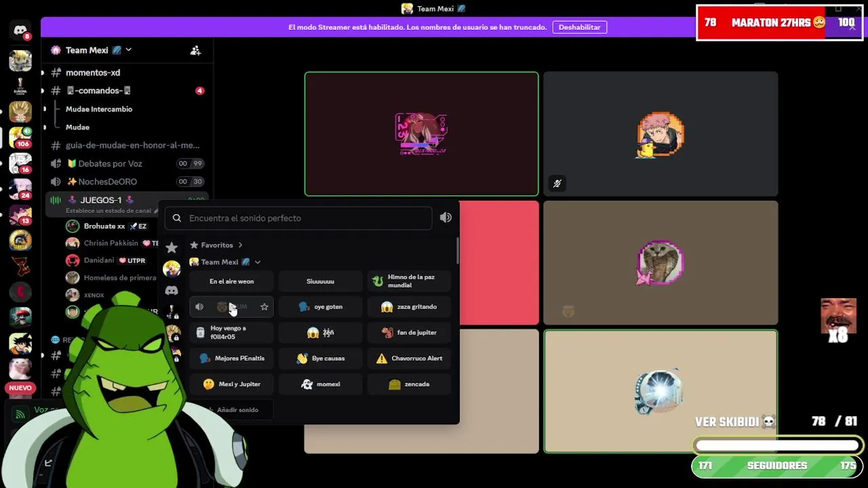Open guia-de-mudae-en-honor-al-me channel
Screen dimensions: 868x488
point(125,145)
